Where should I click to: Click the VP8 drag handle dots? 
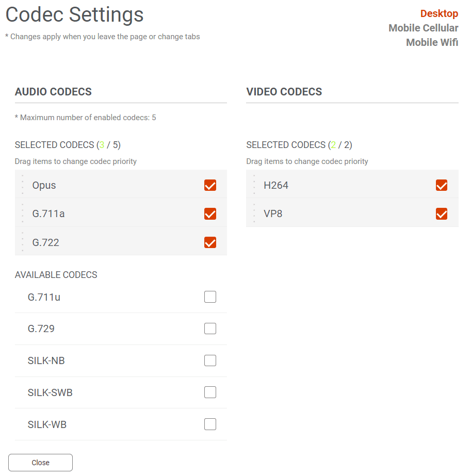[254, 214]
